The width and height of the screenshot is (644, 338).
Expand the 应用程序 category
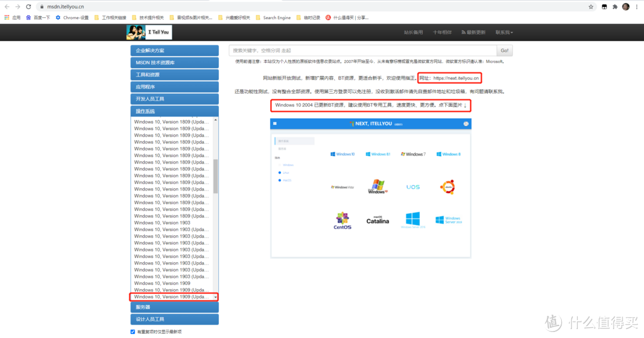point(175,87)
